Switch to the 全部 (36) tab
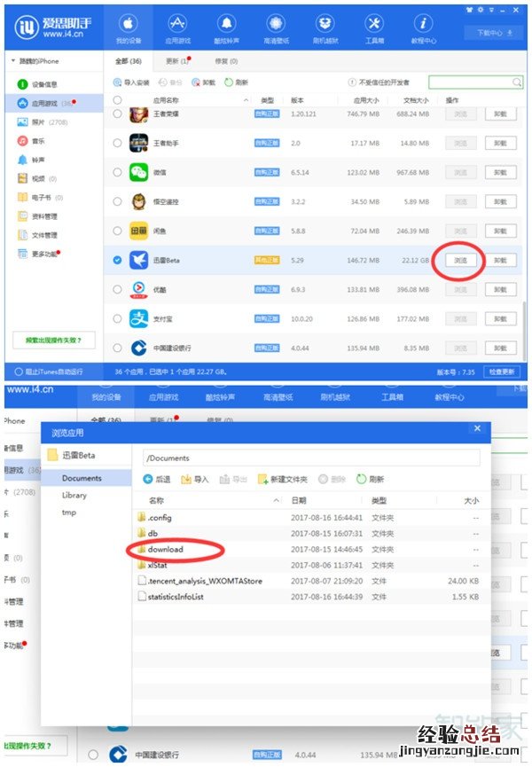This screenshot has height=767, width=532. 128,61
